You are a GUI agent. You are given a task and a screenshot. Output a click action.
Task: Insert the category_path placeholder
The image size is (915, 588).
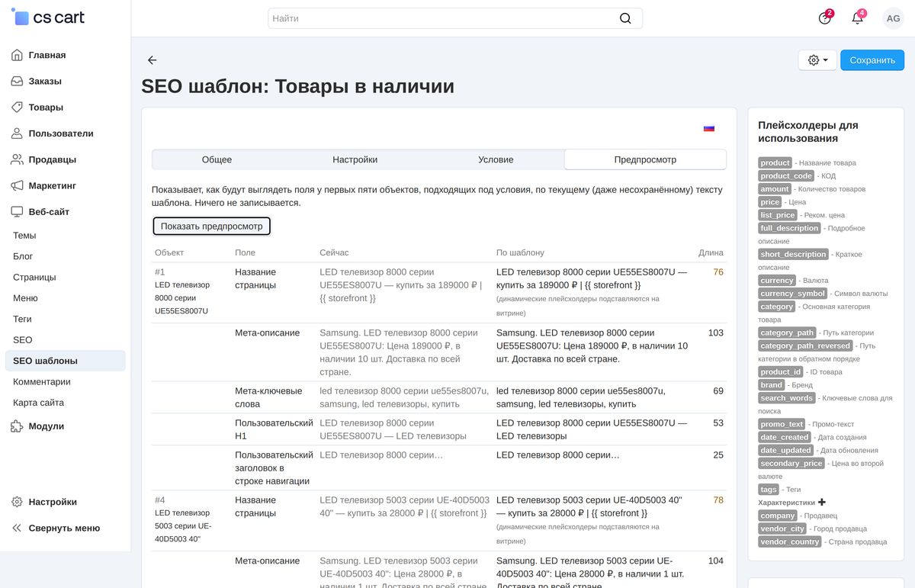pos(788,333)
